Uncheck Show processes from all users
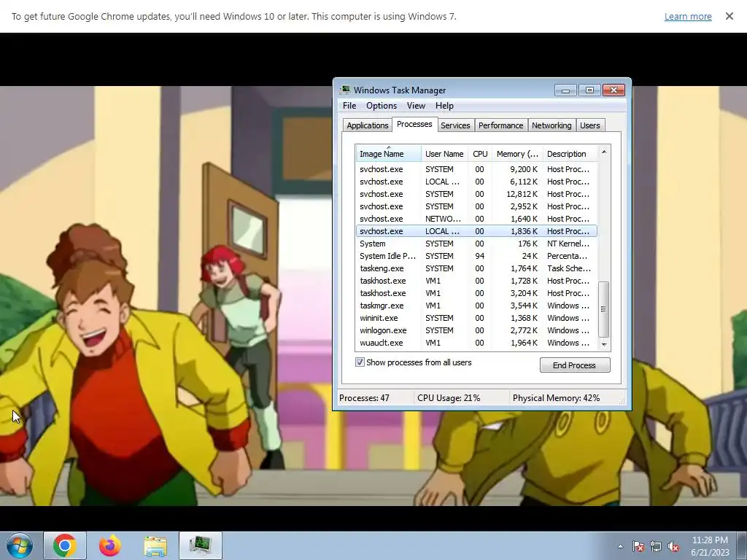Viewport: 747px width, 560px height. point(360,362)
